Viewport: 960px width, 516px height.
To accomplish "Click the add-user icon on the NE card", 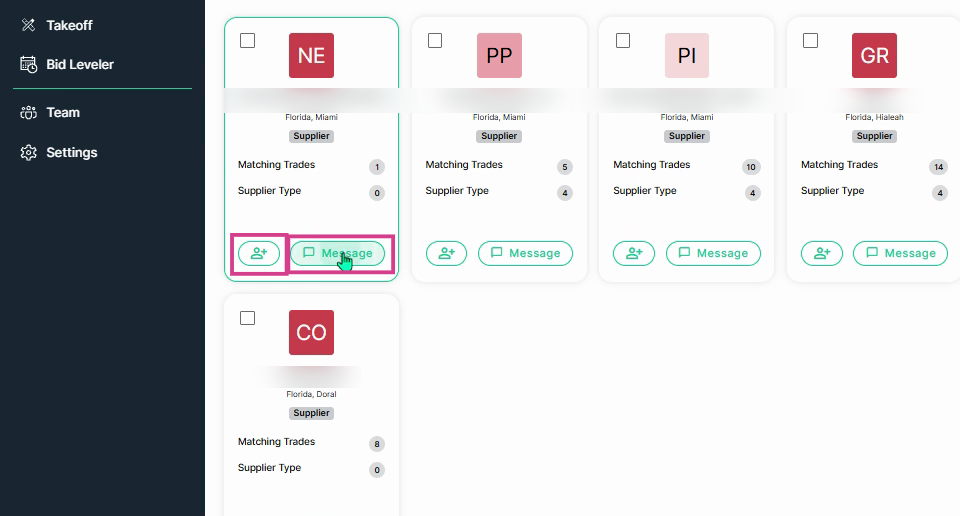I will (259, 253).
